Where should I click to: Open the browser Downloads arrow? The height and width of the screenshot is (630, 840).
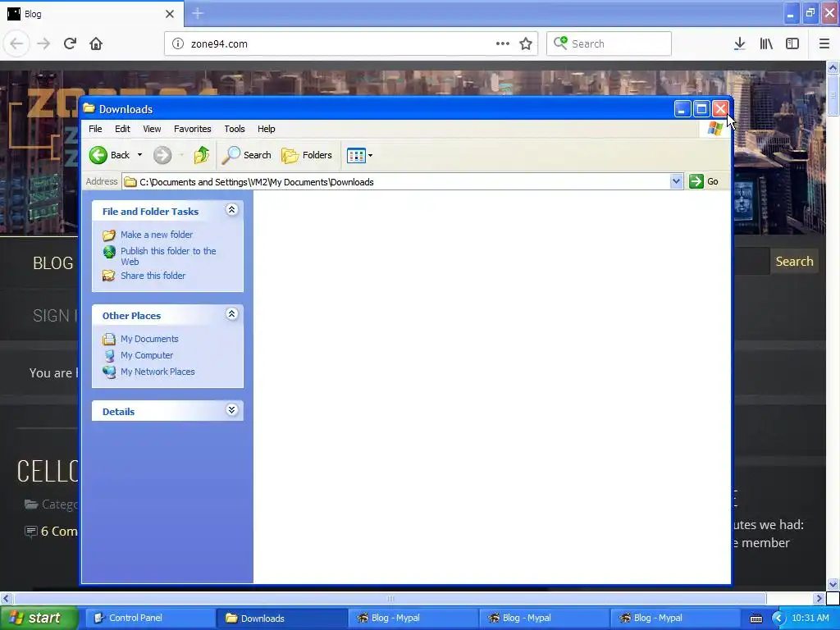739,44
